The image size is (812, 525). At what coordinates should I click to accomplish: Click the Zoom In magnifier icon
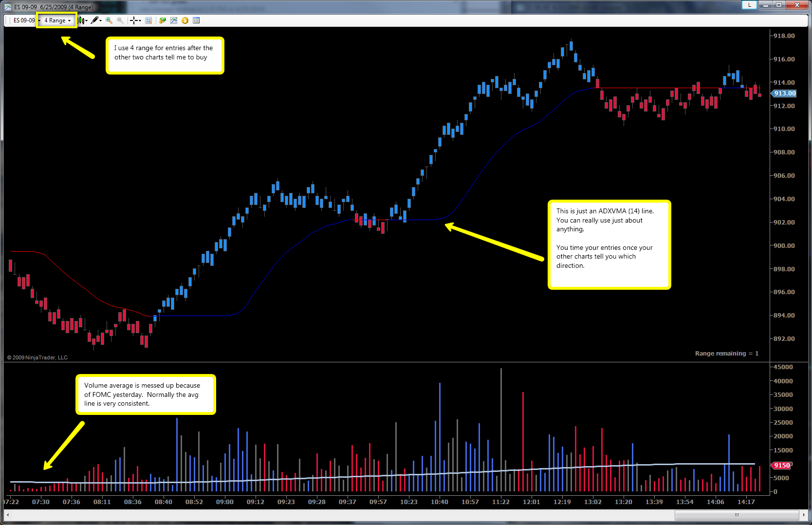click(x=109, y=20)
